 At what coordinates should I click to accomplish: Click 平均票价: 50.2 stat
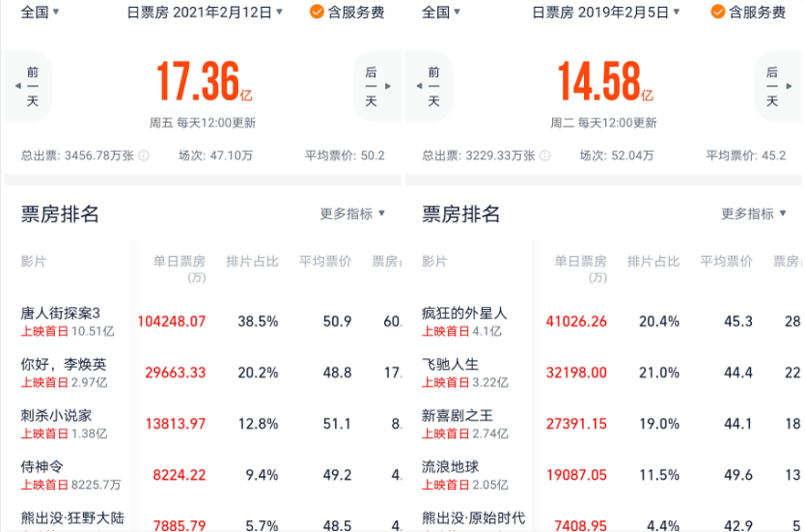point(345,155)
